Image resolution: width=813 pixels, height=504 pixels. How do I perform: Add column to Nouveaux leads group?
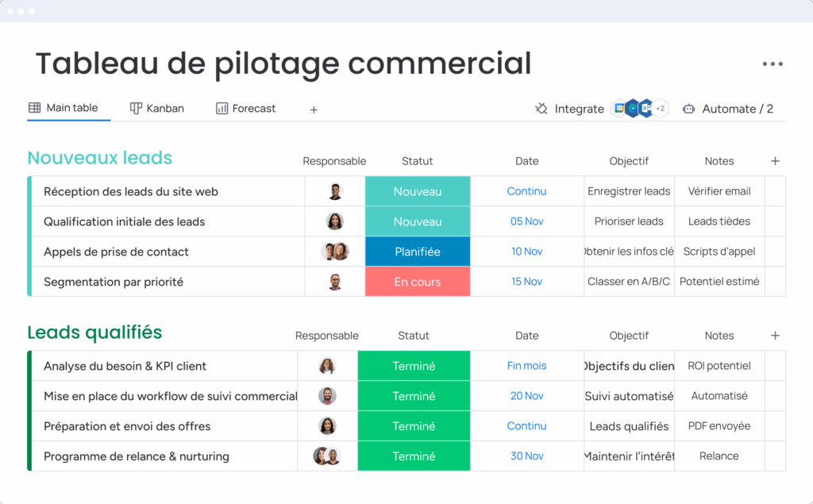pos(775,161)
